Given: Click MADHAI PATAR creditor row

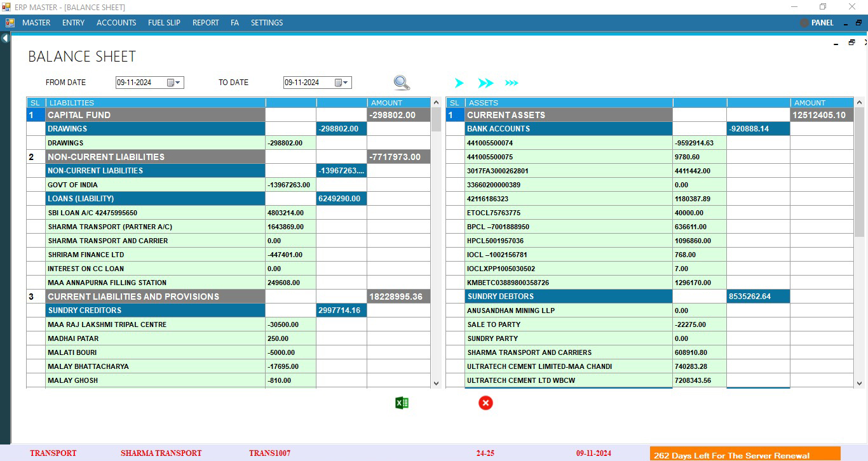Looking at the screenshot, I should tap(228, 338).
